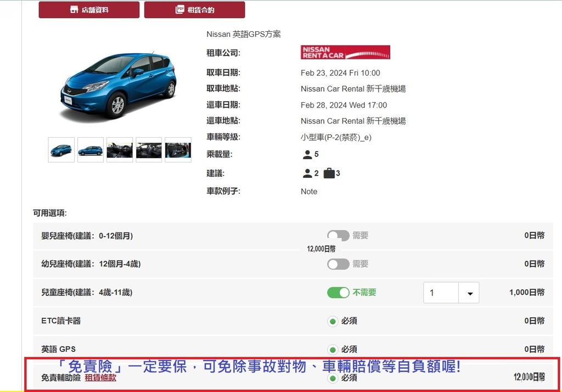Toggle the 幼兒座椅 toddler seat switch
The height and width of the screenshot is (392, 562).
tap(338, 264)
